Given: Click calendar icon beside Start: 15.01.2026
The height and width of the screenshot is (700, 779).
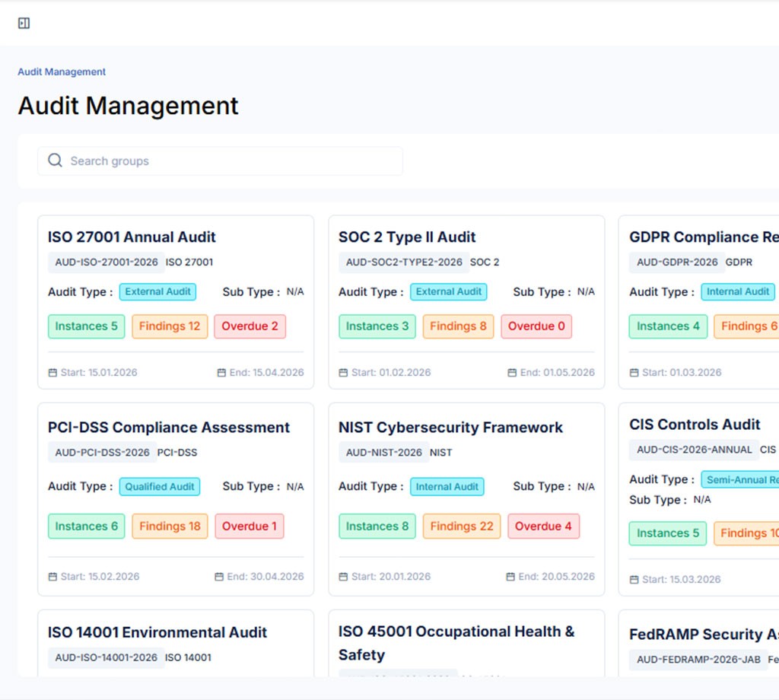Looking at the screenshot, I should tap(52, 373).
